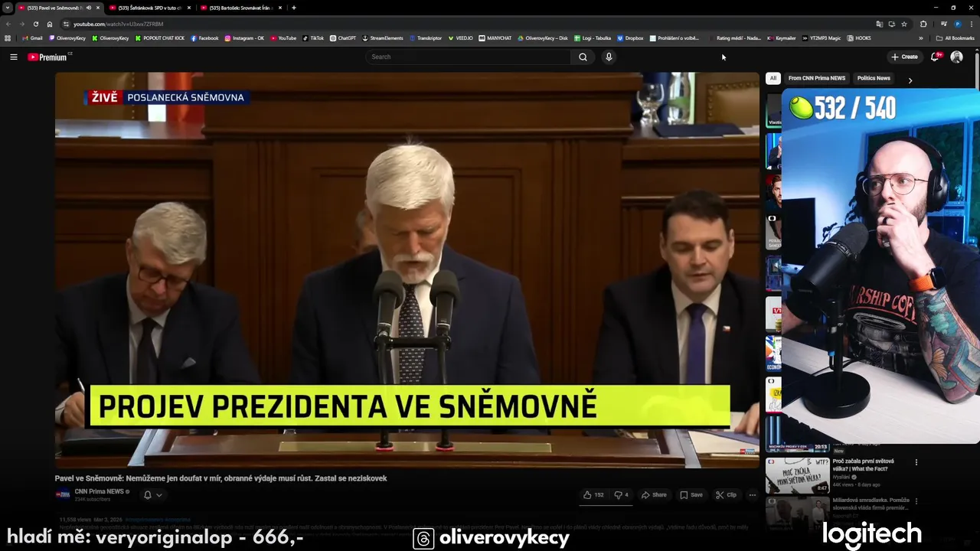Open CNN Prima NEWS channel name link
The height and width of the screenshot is (551, 980).
99,491
